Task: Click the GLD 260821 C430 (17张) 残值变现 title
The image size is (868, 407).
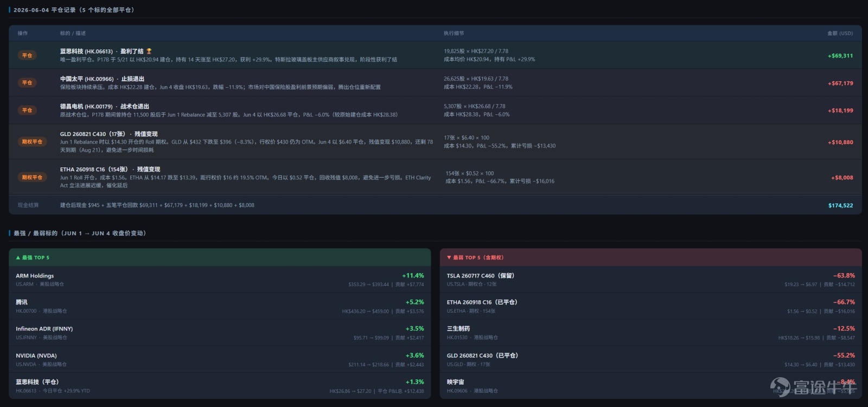Action: (x=108, y=134)
